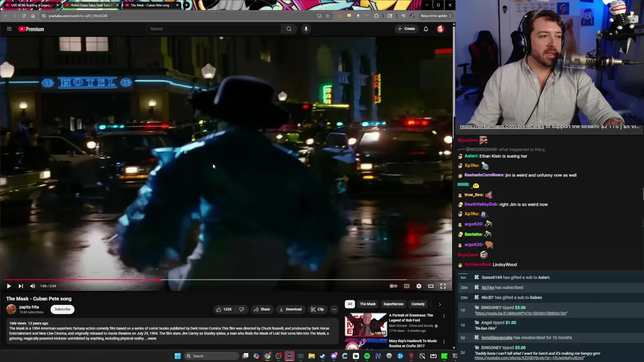Open Spotify from the taskbar

pos(367,356)
